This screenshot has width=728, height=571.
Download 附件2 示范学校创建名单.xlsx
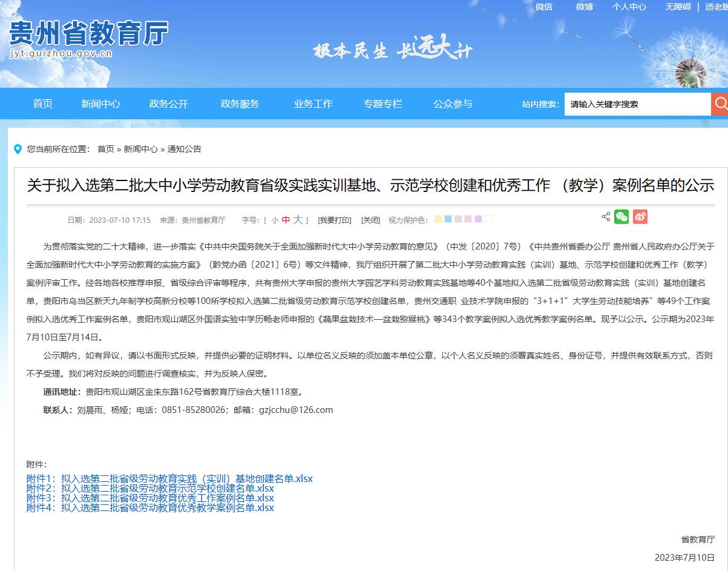[x=151, y=488]
